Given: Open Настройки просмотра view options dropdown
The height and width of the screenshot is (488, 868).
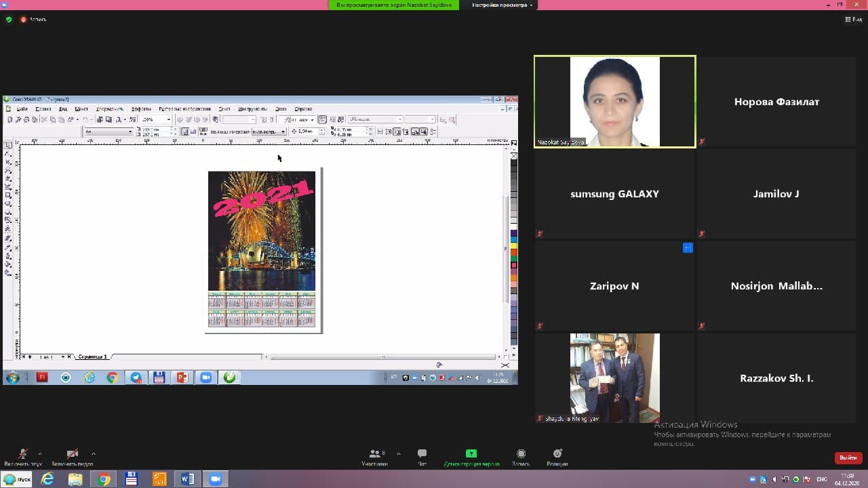Looking at the screenshot, I should 502,5.
